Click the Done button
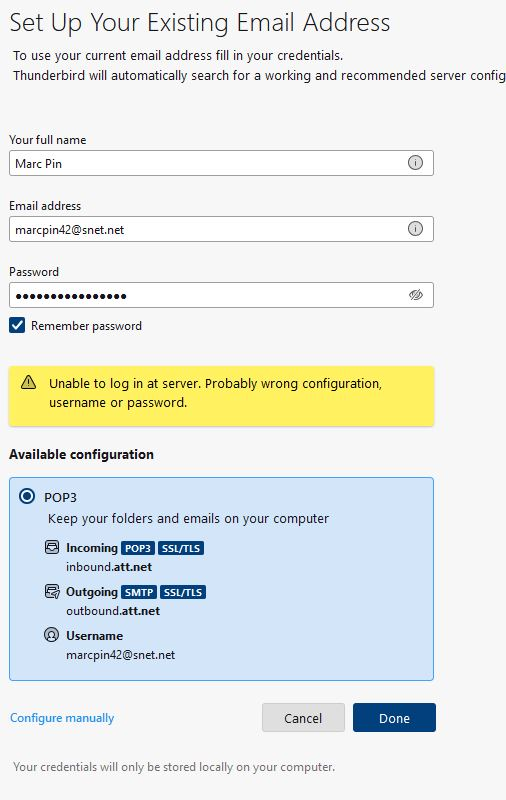506x800 pixels. 394,718
